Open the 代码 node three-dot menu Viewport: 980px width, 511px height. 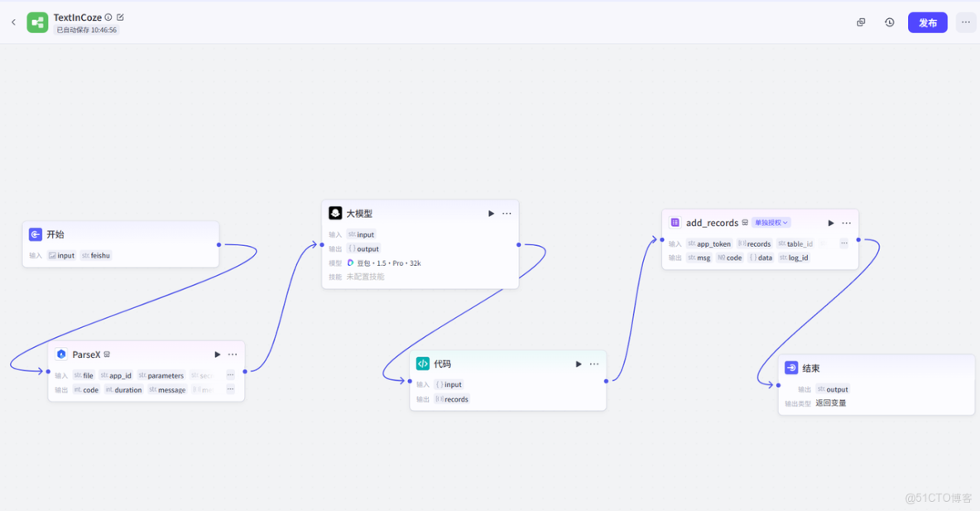click(594, 364)
